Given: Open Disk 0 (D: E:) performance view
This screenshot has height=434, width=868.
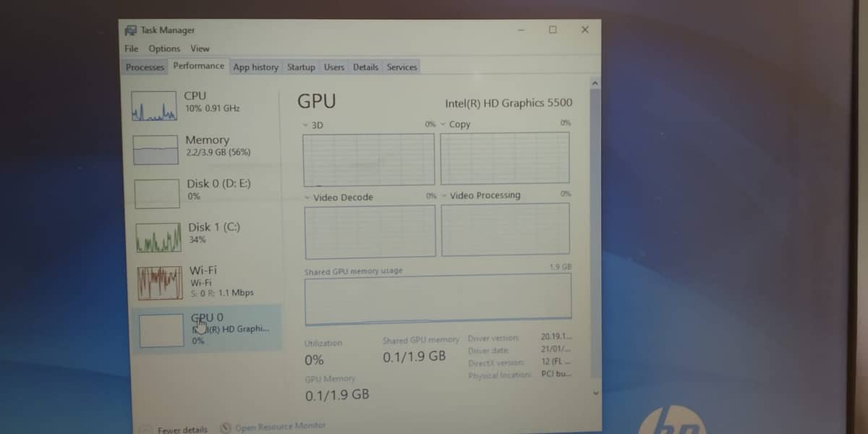Looking at the screenshot, I should tap(218, 184).
